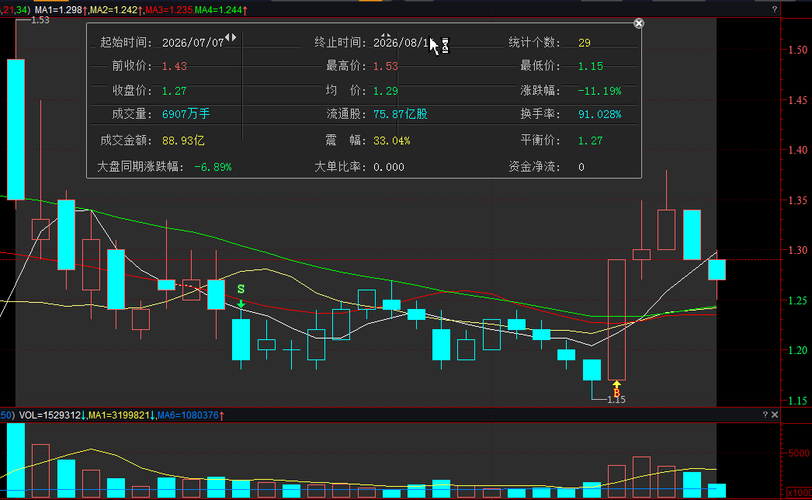The image size is (812, 500).
Task: Click the MA2=1.242 indicator label
Action: tap(114, 10)
